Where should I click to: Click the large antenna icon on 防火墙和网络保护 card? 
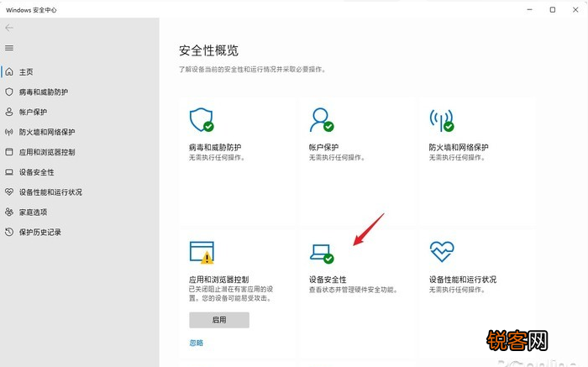(x=442, y=120)
